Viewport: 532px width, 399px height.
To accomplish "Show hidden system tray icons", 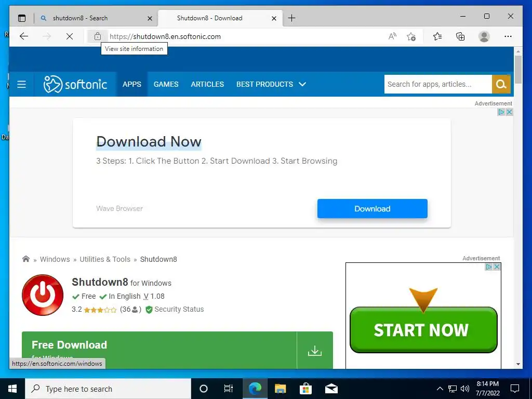I will [x=440, y=389].
